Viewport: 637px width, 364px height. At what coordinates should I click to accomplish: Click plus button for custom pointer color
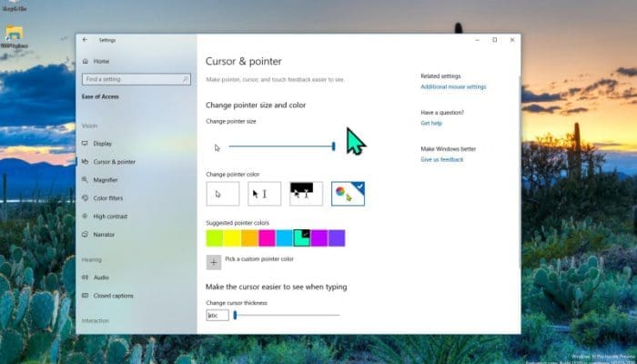click(x=214, y=262)
